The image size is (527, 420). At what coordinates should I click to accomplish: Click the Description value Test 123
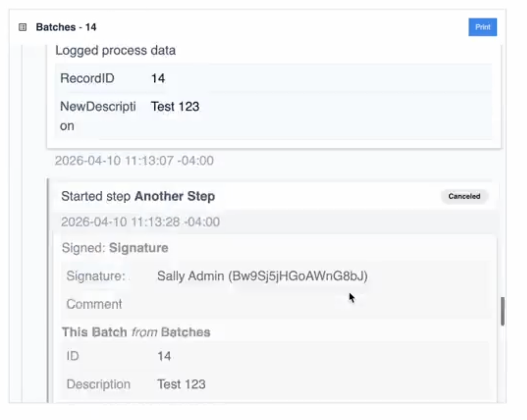(x=181, y=384)
